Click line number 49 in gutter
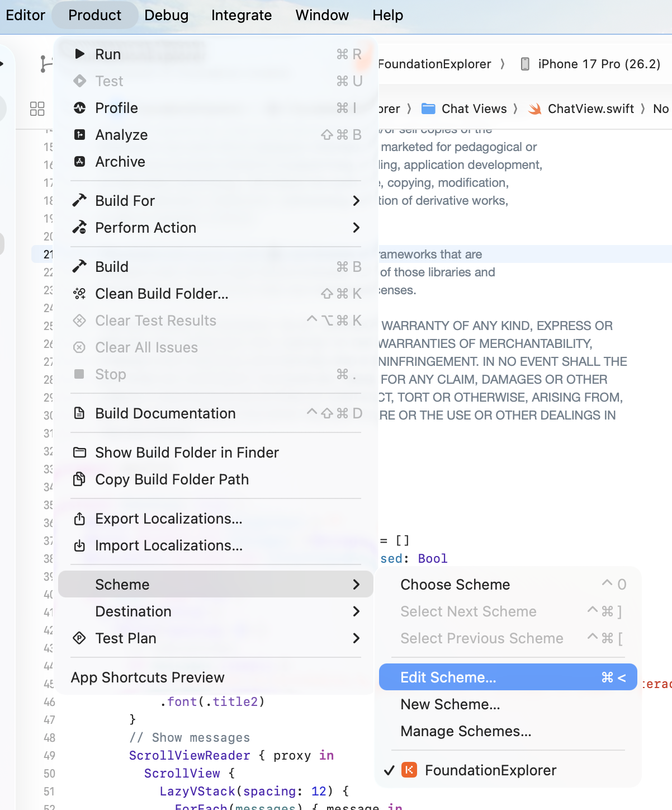Screen dimensions: 672x810 (49, 756)
